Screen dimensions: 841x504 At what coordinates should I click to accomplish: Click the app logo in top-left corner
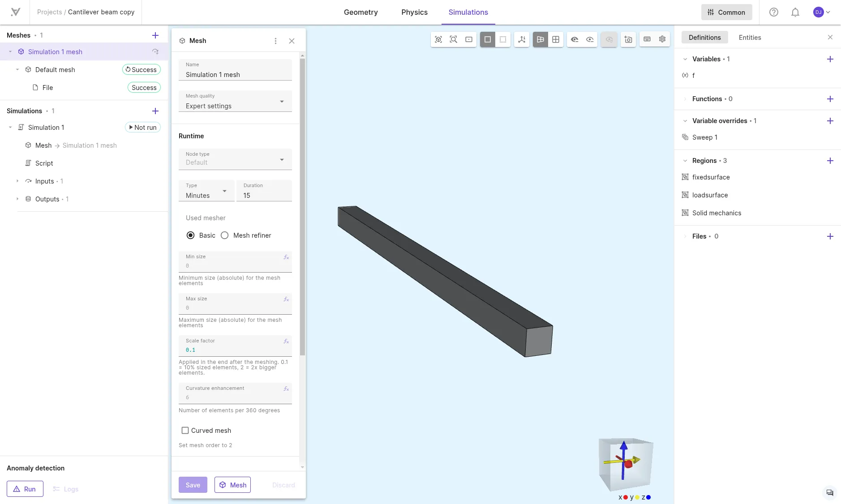[15, 12]
